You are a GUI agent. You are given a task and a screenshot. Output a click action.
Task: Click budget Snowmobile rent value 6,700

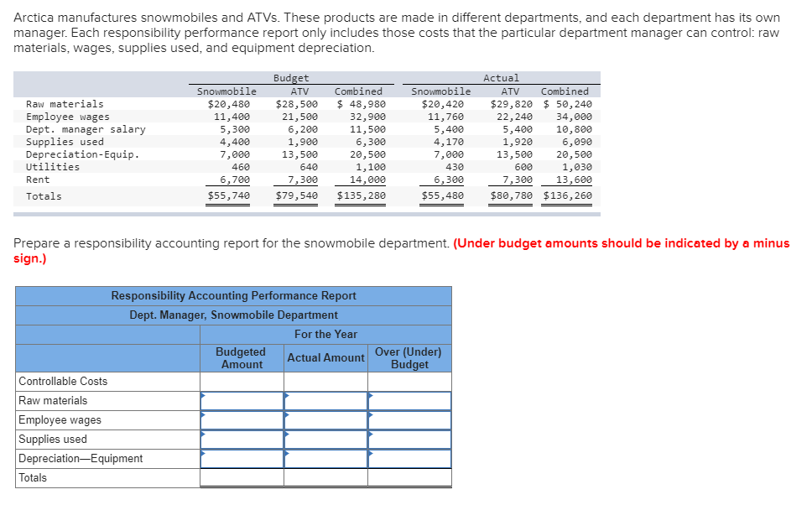235,180
